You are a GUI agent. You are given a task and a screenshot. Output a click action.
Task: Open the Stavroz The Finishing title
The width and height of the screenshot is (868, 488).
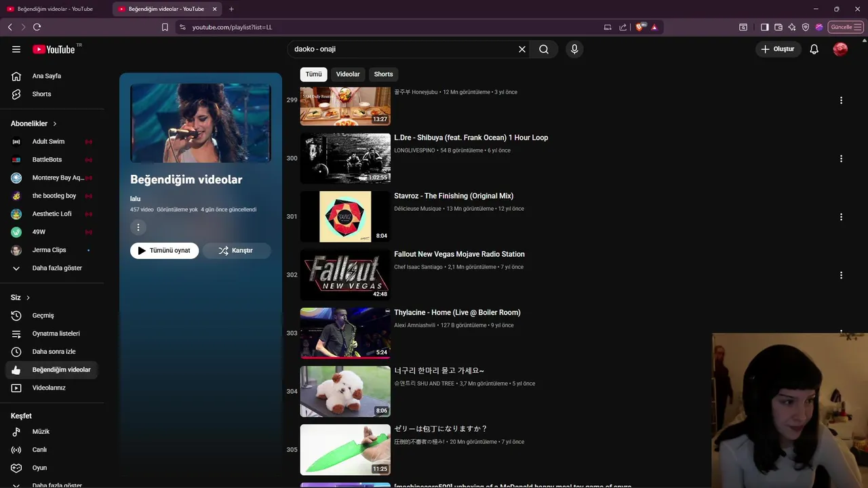[x=454, y=196]
